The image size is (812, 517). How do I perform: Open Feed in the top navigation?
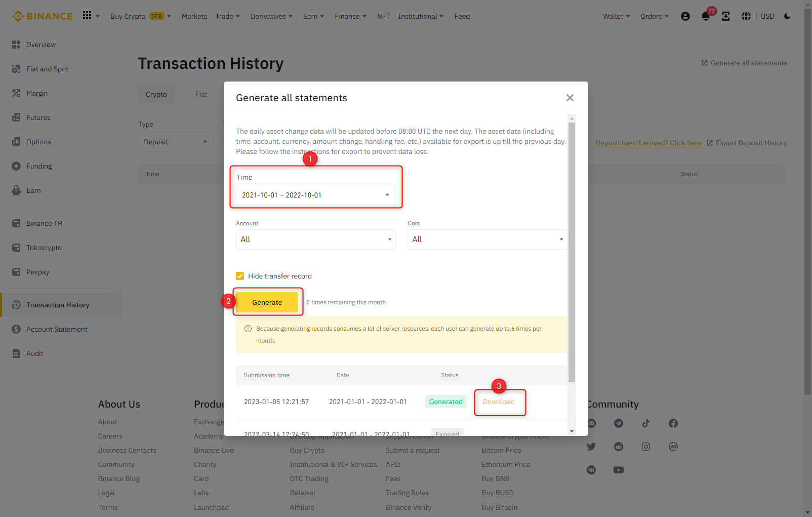[462, 16]
